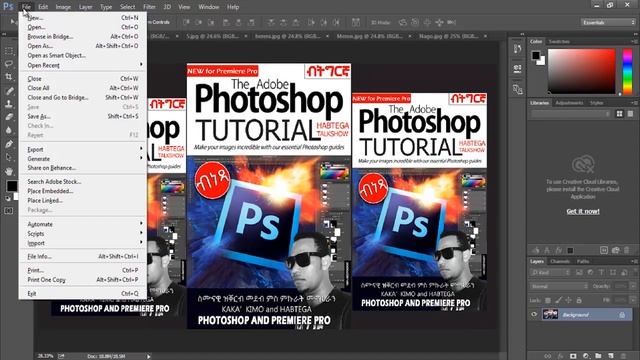
Task: Toggle Lock all padlock icon
Action: coord(579,300)
